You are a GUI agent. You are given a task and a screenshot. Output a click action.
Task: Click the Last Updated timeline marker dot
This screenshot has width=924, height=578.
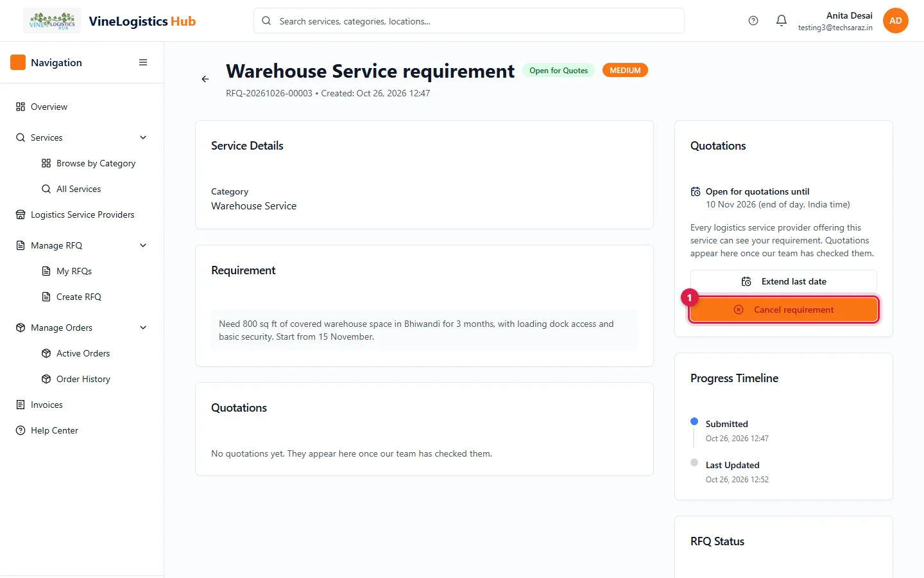[x=694, y=462]
